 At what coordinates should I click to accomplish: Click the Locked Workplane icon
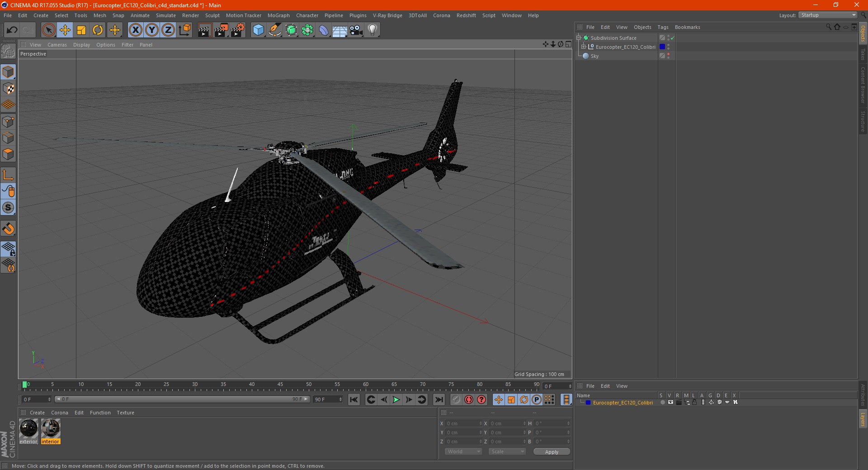coord(8,249)
